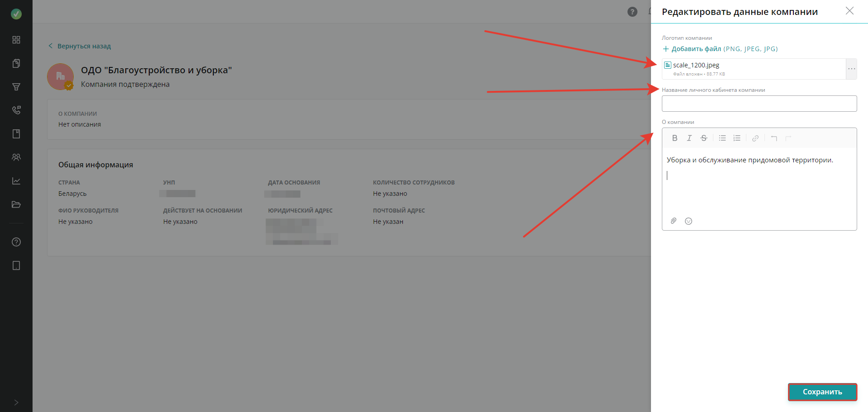Select the attached file scale_1200.jpeg

point(696,65)
